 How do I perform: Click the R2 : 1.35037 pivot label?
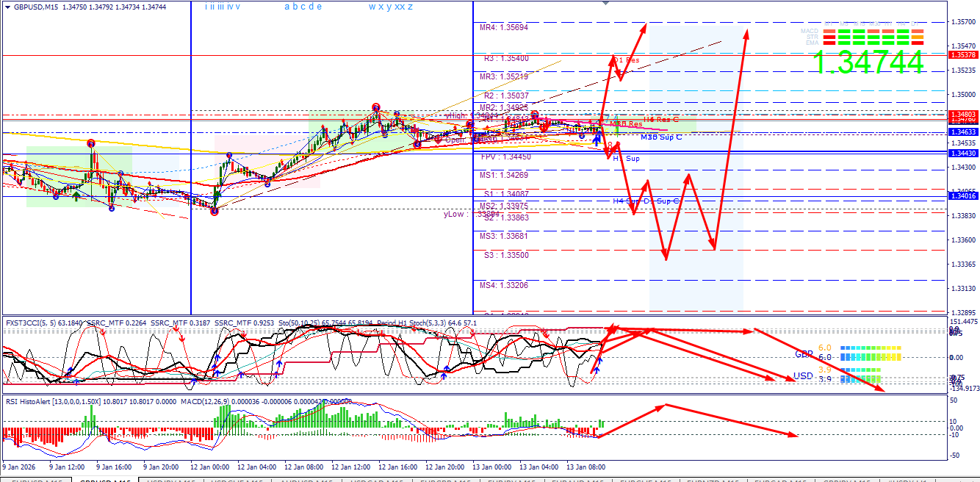[506, 96]
